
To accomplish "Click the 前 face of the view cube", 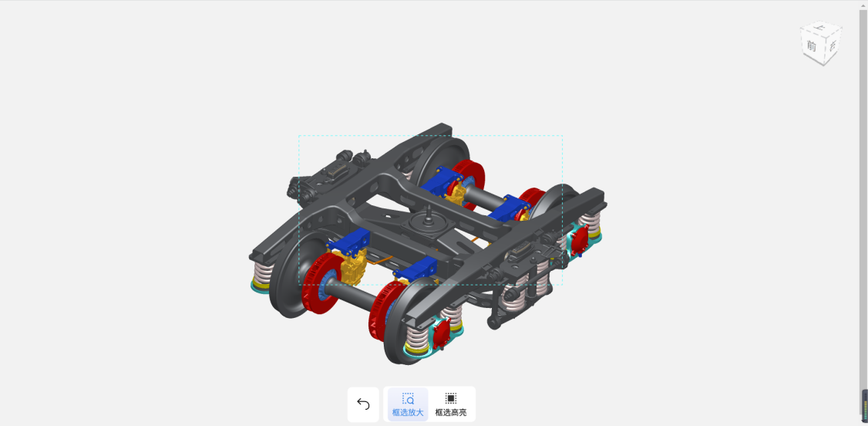I will coord(812,46).
